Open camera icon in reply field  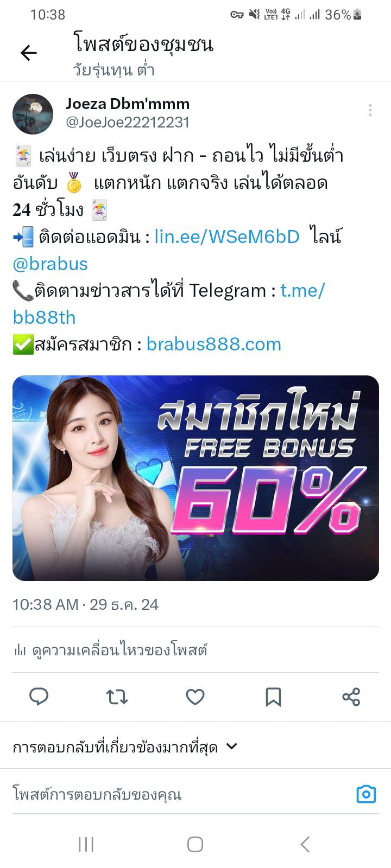tap(366, 794)
